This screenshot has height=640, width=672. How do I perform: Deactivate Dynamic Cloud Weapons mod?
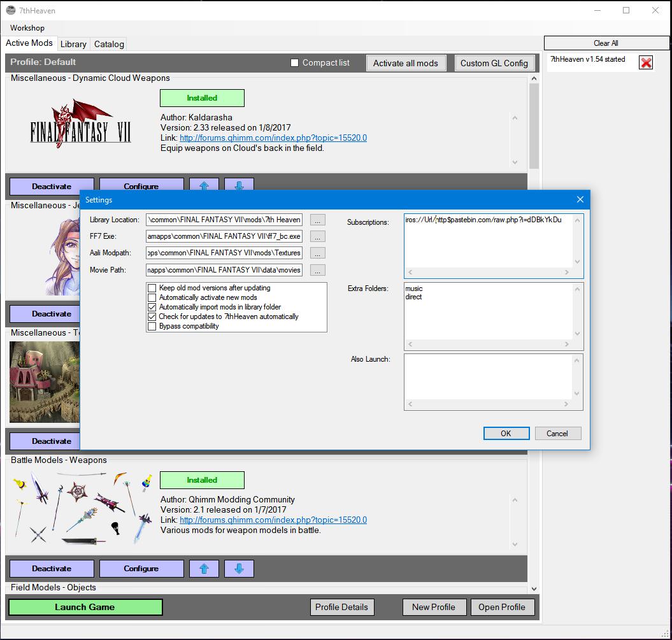click(52, 185)
